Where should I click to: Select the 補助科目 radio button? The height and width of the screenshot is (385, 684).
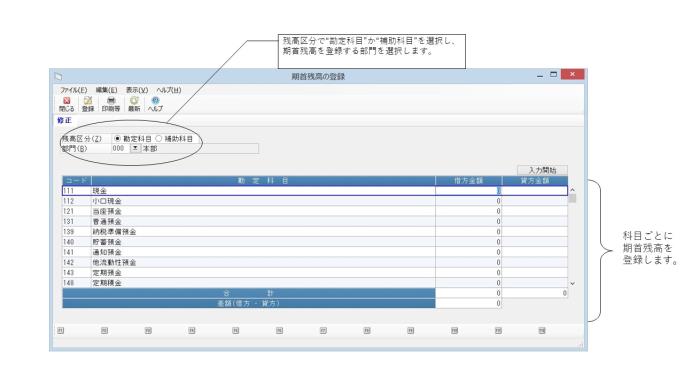click(159, 138)
